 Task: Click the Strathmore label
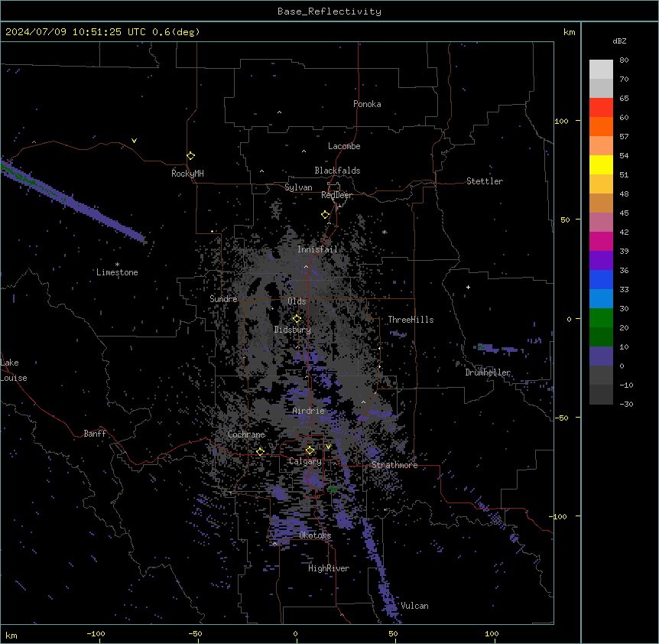tap(394, 465)
